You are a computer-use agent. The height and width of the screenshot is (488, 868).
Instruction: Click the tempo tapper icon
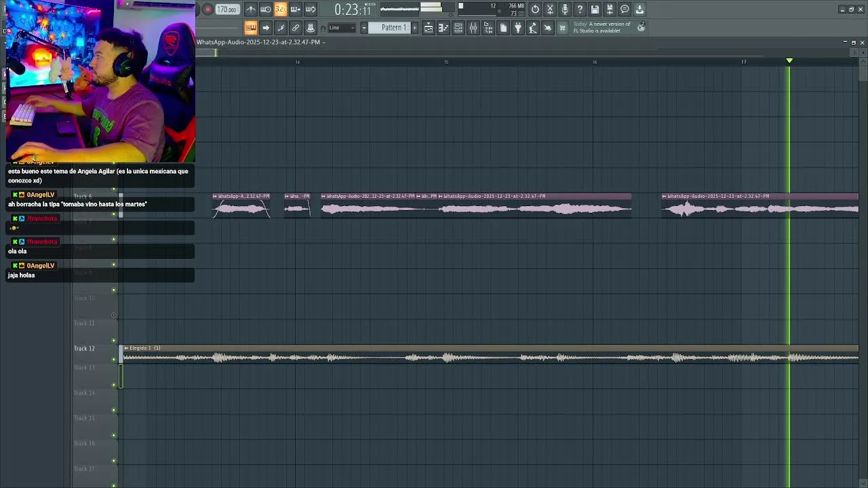point(533,28)
